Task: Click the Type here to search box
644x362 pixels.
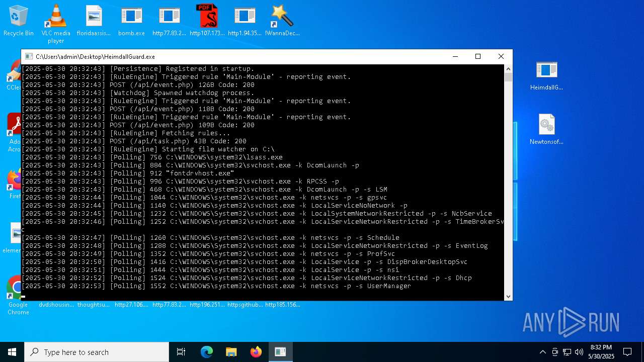Action: pos(97,352)
